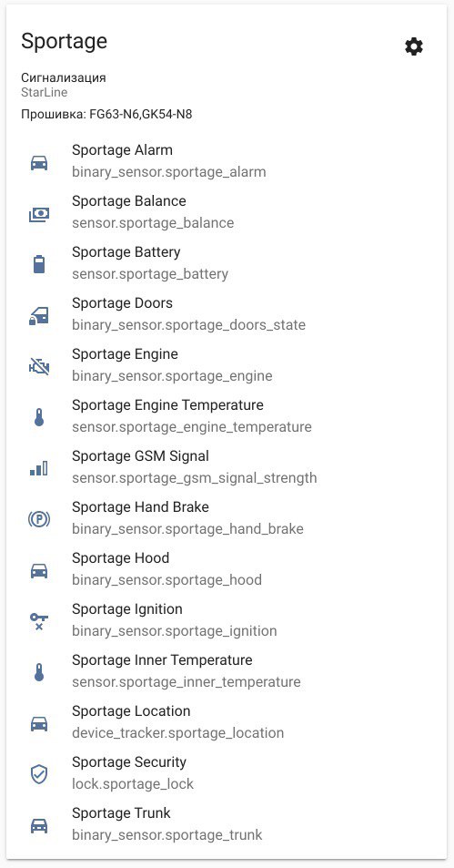Click the Sportage device title
This screenshot has width=454, height=868.
tap(65, 42)
